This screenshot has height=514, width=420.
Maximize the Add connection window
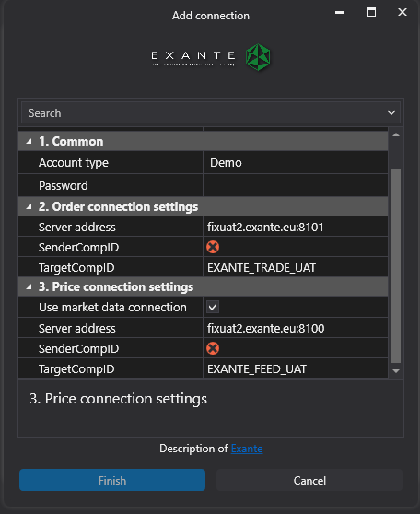point(371,13)
